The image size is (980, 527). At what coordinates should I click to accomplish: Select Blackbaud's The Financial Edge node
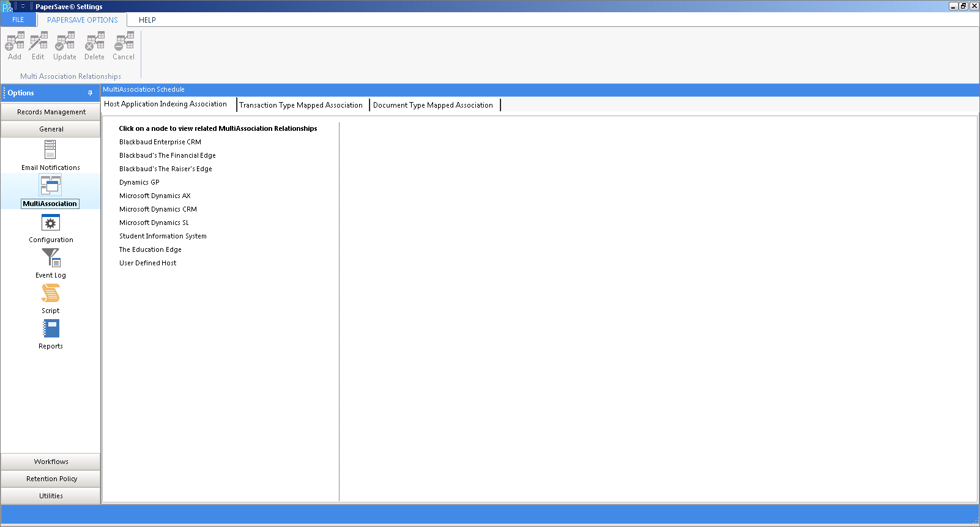[x=168, y=155]
